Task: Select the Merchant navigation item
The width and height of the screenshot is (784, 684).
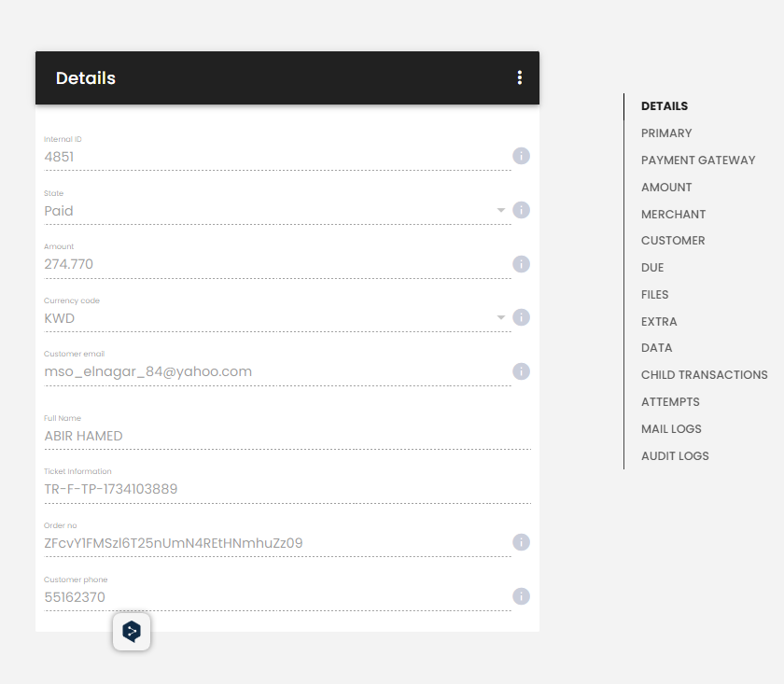Action: coord(673,215)
